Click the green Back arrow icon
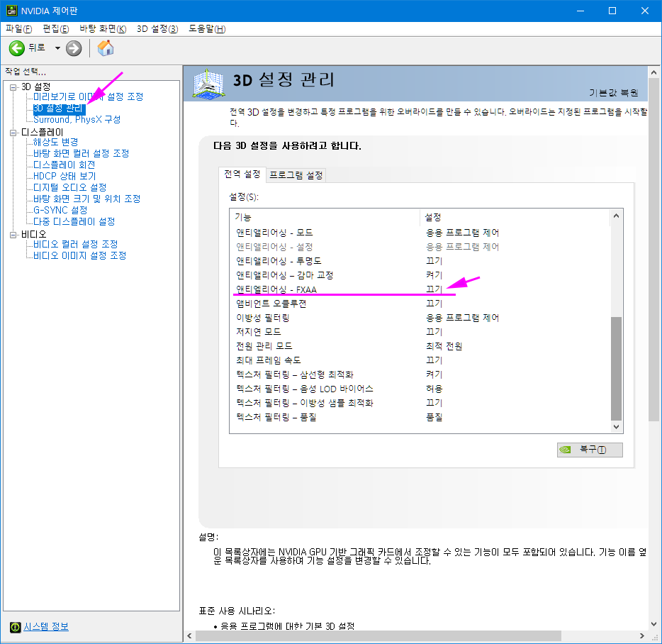 17,48
